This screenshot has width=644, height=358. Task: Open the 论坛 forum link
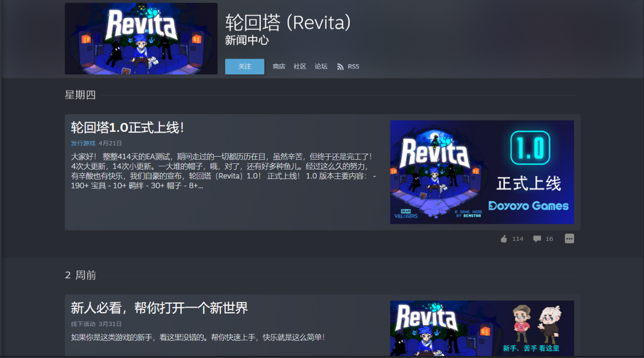321,67
